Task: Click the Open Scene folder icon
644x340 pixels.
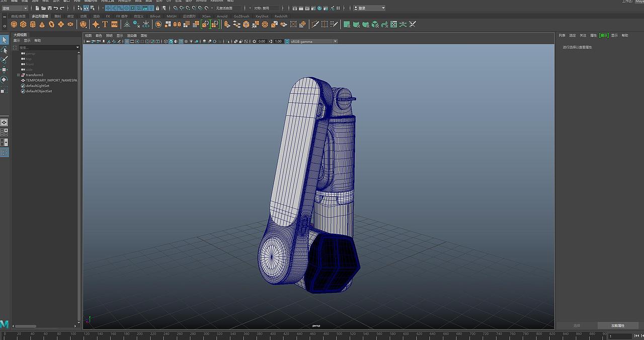Action: 44,8
